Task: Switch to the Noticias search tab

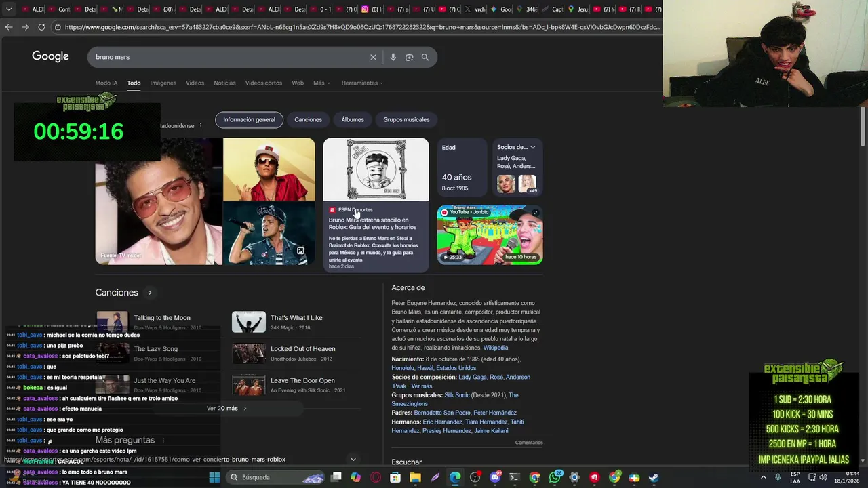Action: click(x=224, y=83)
